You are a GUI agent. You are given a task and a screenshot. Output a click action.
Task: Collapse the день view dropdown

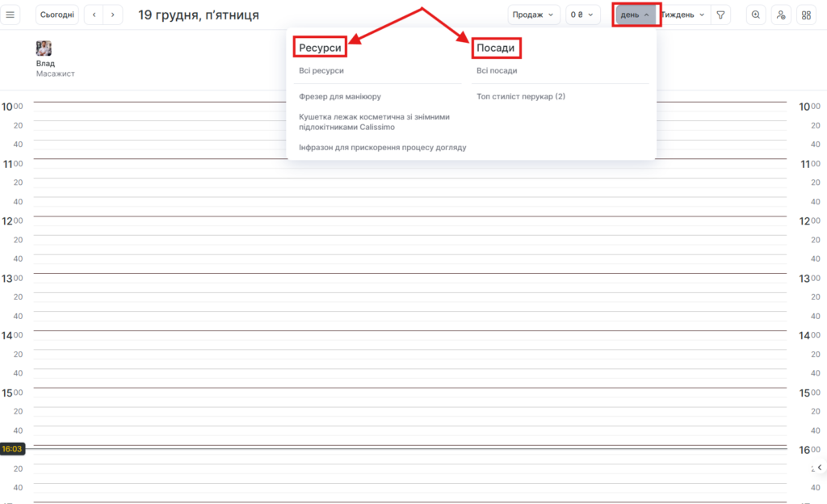point(636,15)
